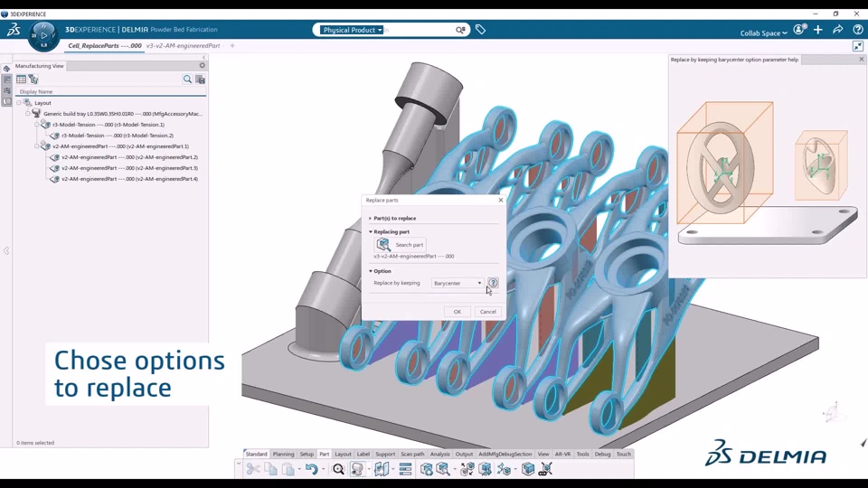Close the Replace parts dialog
Image resolution: width=868 pixels, height=488 pixels.
click(x=500, y=201)
